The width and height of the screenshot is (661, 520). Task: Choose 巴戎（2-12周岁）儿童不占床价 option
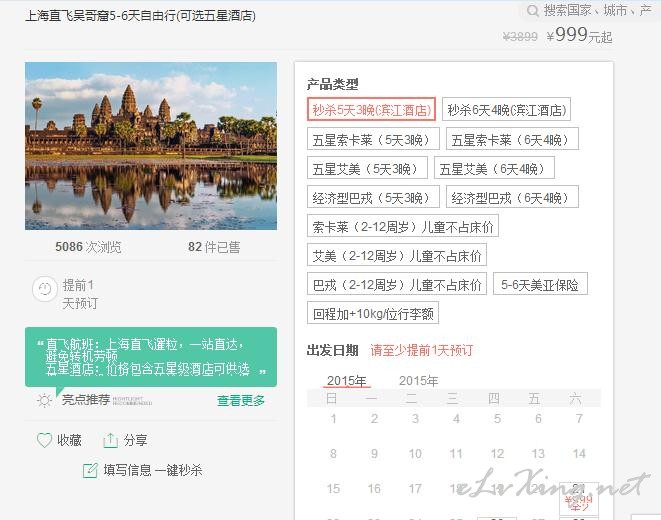click(397, 284)
